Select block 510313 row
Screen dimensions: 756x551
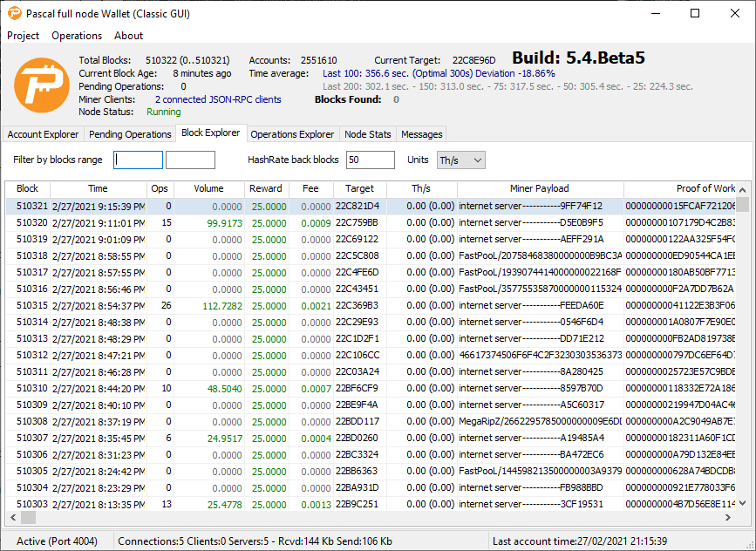(x=371, y=339)
